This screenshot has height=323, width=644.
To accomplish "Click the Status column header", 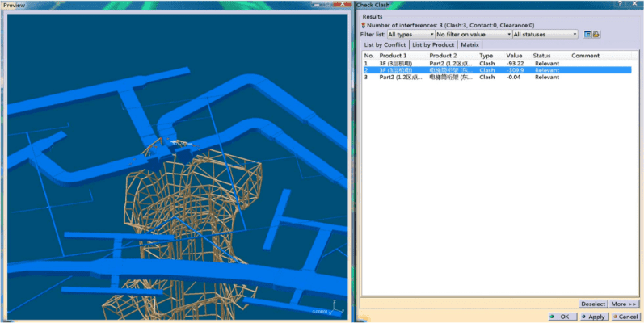I will coord(541,56).
